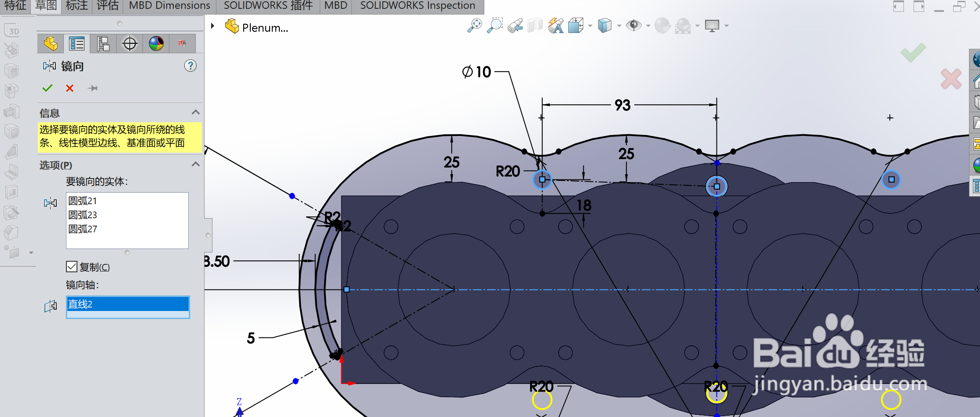Click the 5 dimension label at left

(251, 338)
